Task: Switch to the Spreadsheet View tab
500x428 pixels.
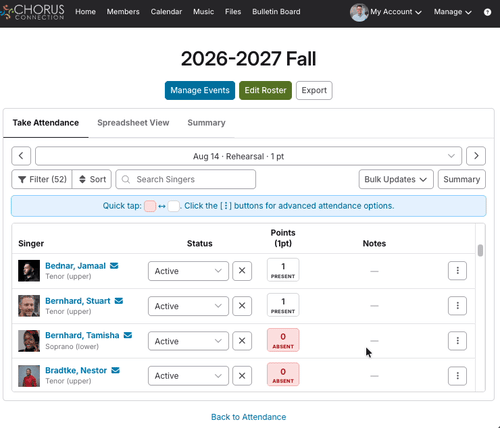Action: pyautogui.click(x=133, y=123)
